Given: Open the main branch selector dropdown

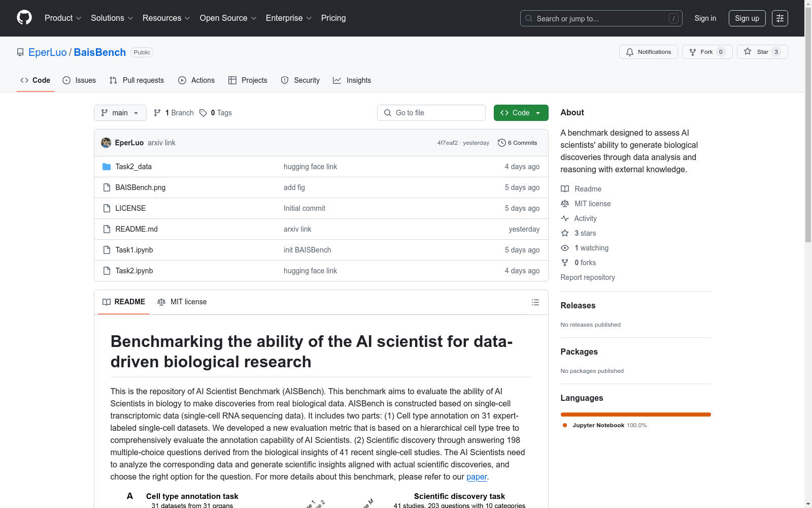Looking at the screenshot, I should click(120, 113).
